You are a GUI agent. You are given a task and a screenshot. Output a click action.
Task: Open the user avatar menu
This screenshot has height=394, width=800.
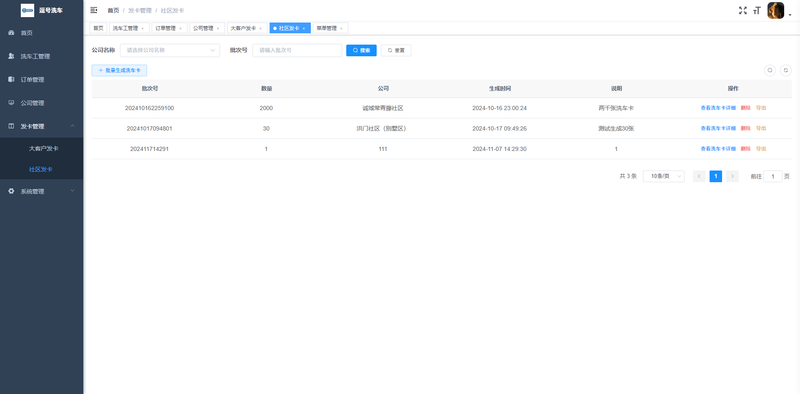point(776,10)
